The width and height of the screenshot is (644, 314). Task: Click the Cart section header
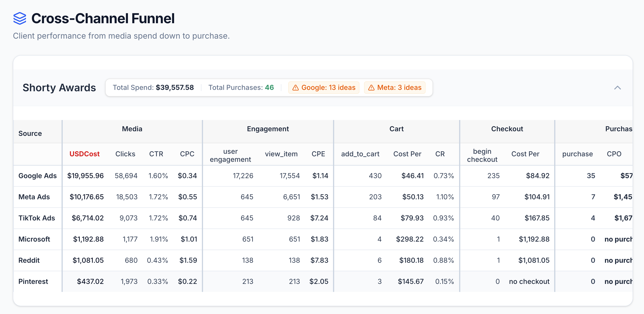click(x=396, y=129)
